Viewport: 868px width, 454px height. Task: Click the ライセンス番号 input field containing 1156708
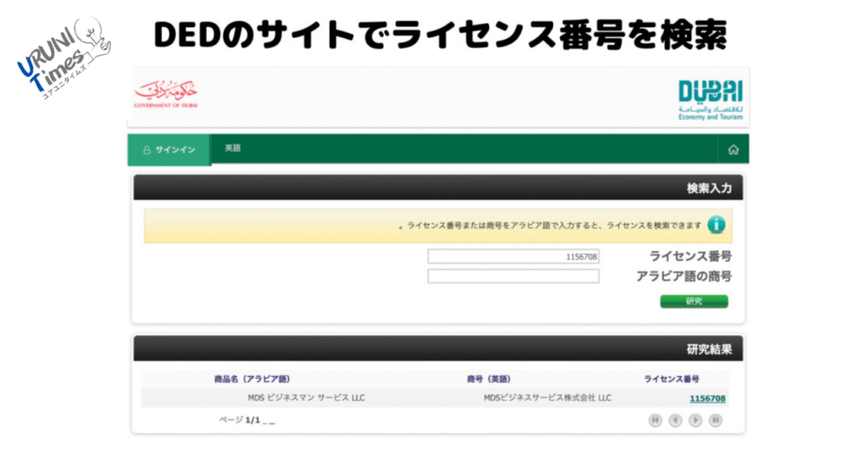click(x=513, y=256)
